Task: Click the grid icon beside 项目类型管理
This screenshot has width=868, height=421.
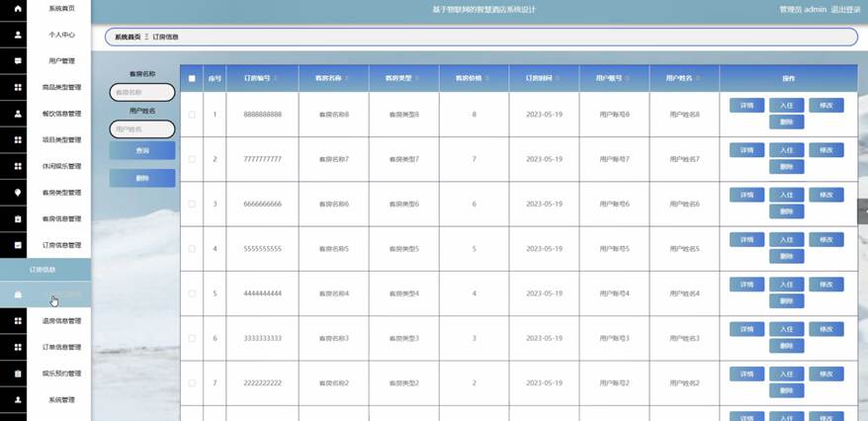Action: click(18, 140)
